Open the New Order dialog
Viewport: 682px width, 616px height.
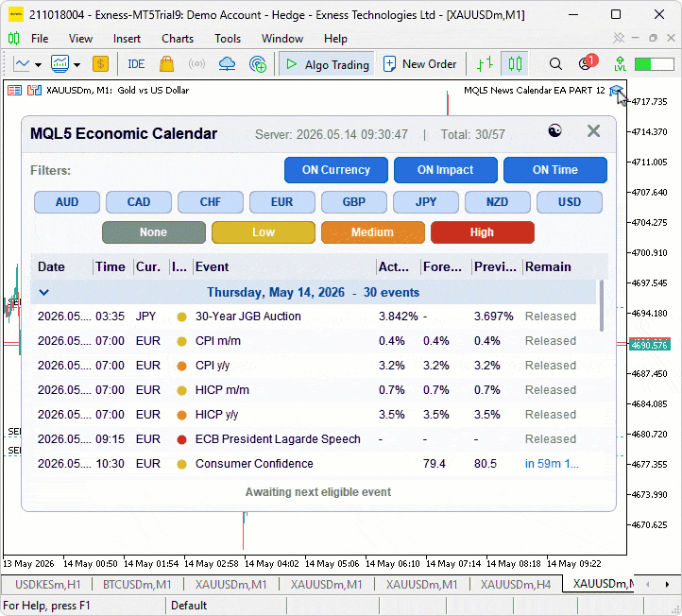click(419, 64)
